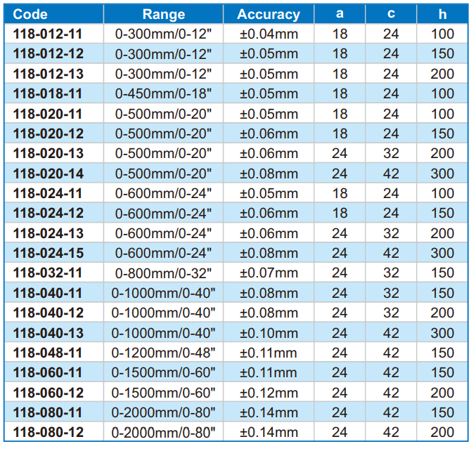Click the Code column header
Image resolution: width=476 pixels, height=451 pixels.
[30, 14]
